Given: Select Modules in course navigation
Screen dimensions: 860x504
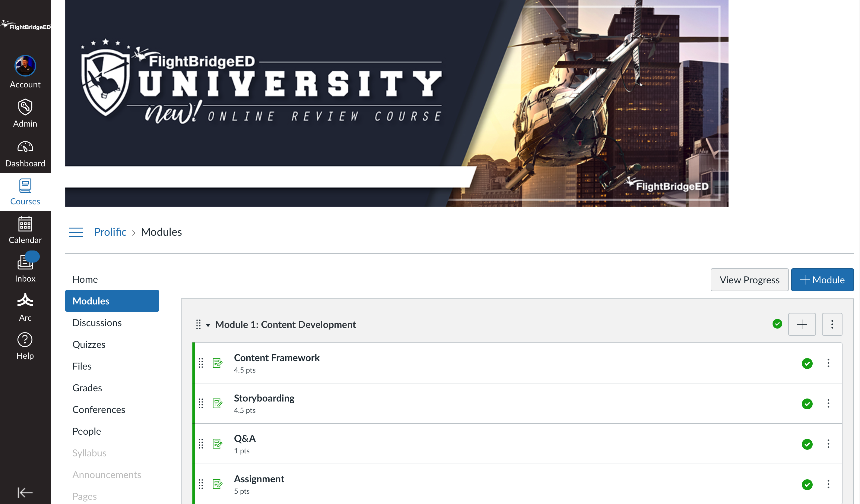Looking at the screenshot, I should 112,301.
